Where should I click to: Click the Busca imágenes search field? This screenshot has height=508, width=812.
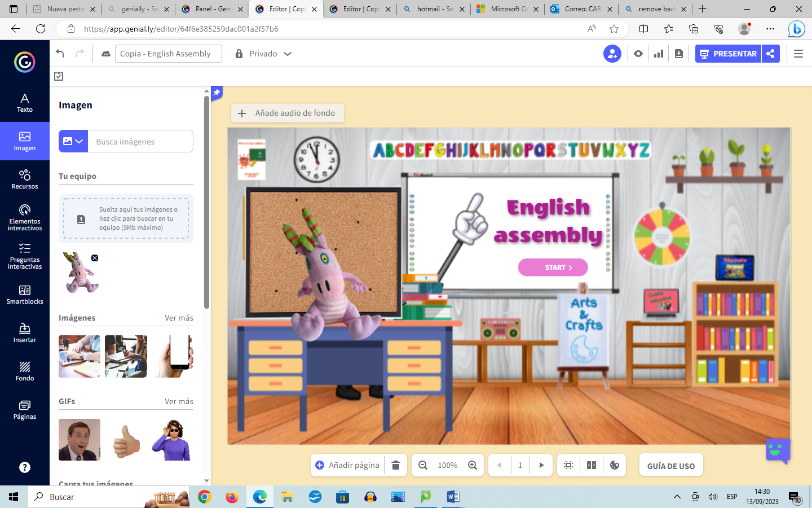point(141,141)
